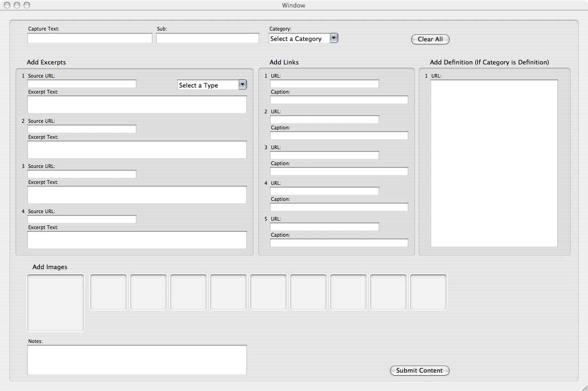The width and height of the screenshot is (588, 391).
Task: Focus link 4 URL field
Action: pyautogui.click(x=324, y=191)
